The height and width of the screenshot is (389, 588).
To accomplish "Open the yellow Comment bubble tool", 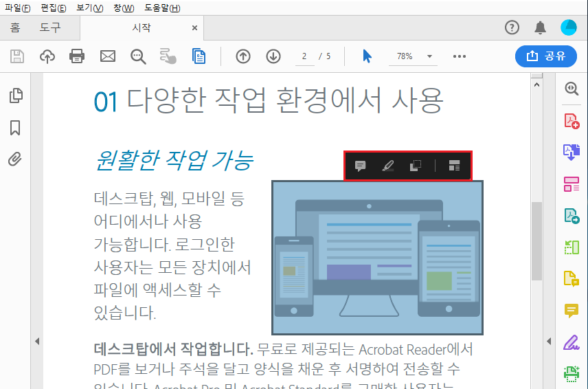I will tap(572, 311).
